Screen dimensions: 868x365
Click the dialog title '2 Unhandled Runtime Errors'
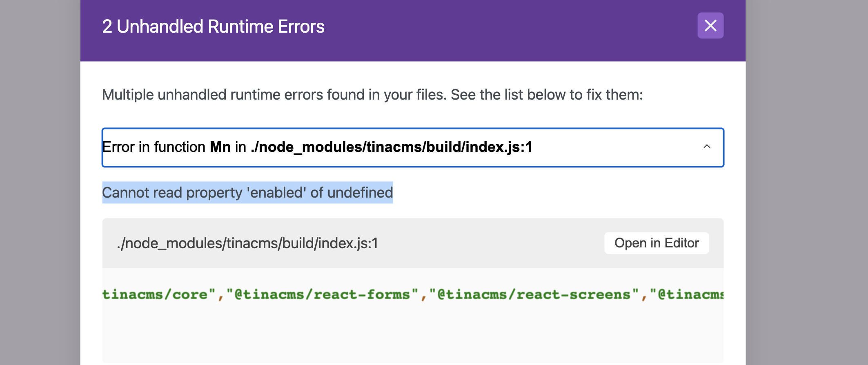coord(213,26)
